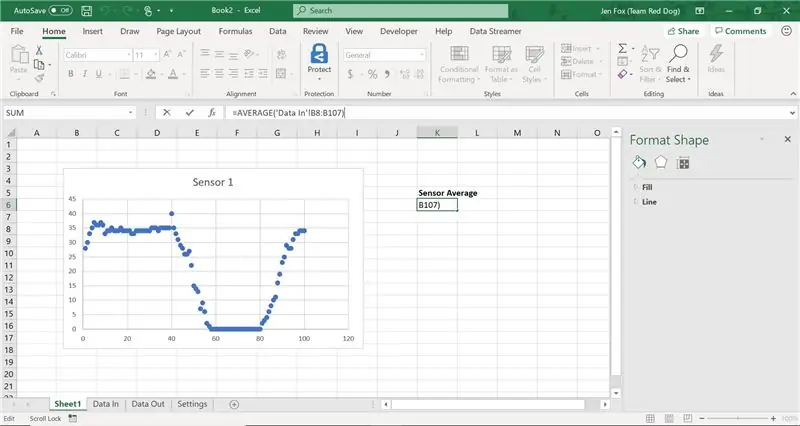Screen dimensions: 800x426
Task: Switch to Data In sheet tab
Action: coord(106,404)
